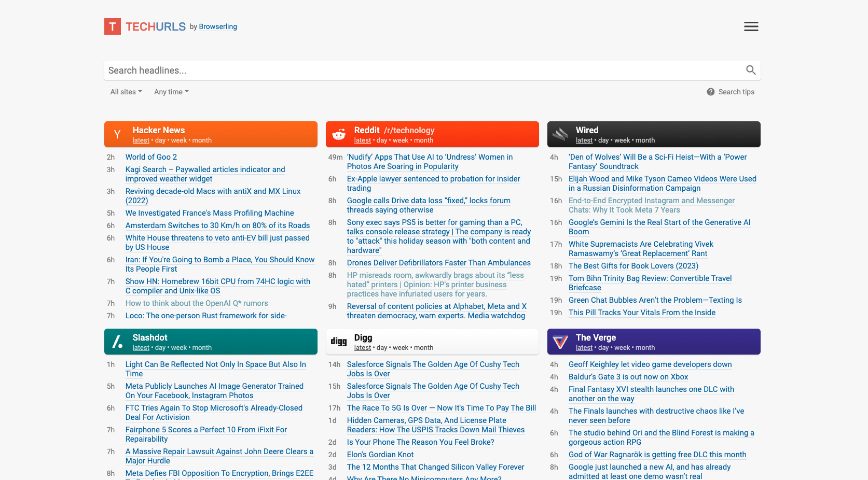
Task: Open the Browserling link
Action: [x=218, y=26]
